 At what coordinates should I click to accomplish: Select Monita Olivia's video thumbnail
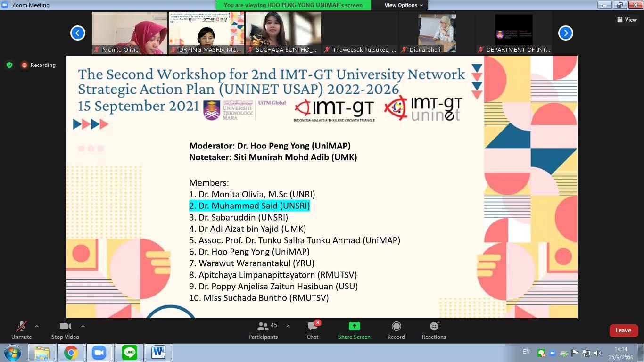coord(130,33)
